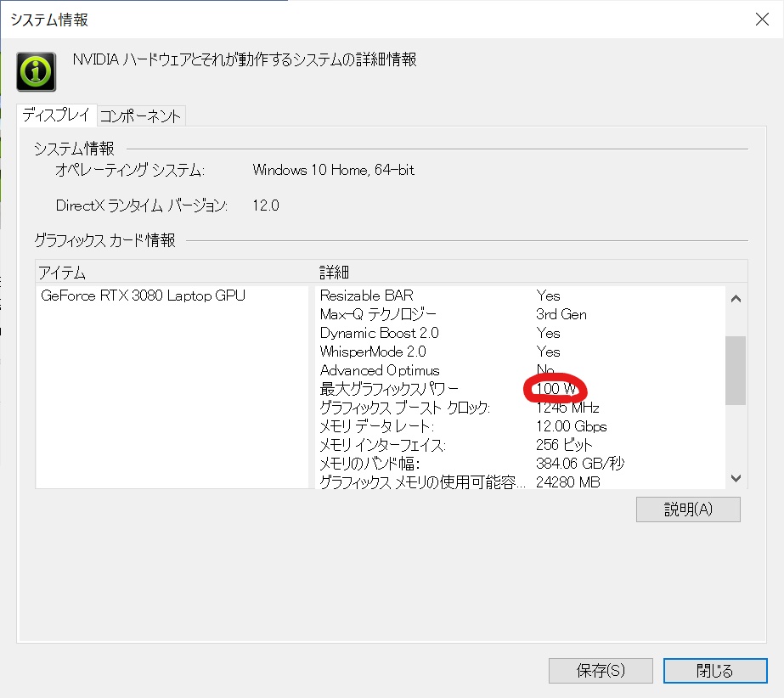
Task: Click the NVIDIA ハードウェア description text
Action: point(245,59)
